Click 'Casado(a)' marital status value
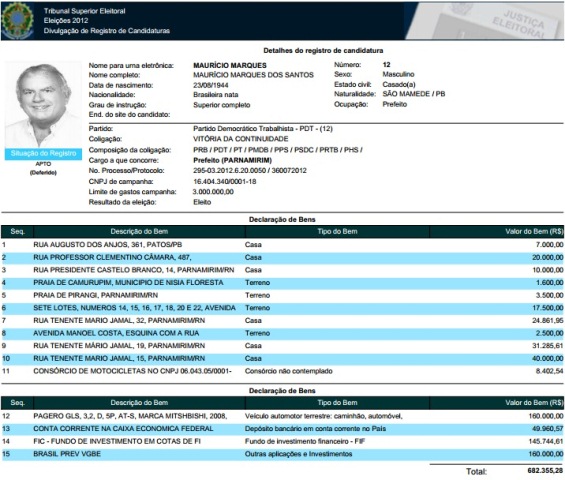This screenshot has width=565, height=480. coord(399,84)
